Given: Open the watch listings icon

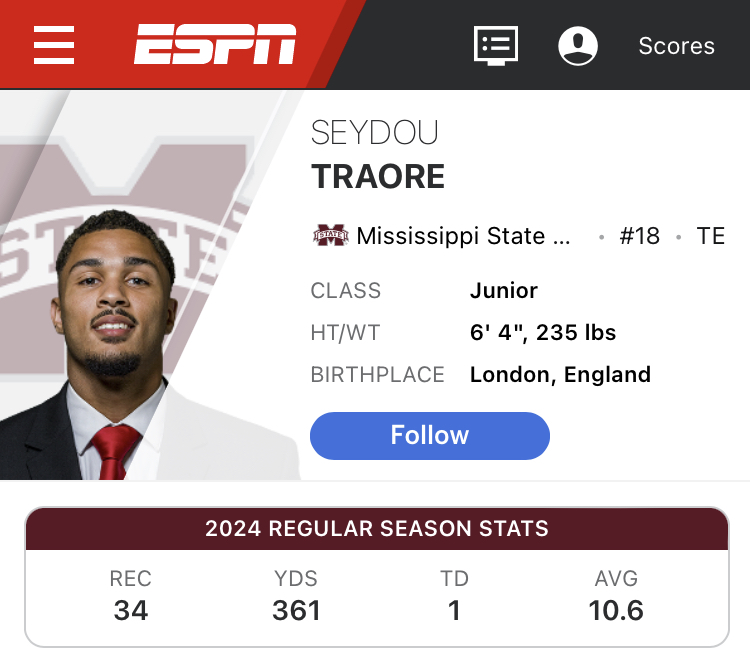Looking at the screenshot, I should 496,45.
